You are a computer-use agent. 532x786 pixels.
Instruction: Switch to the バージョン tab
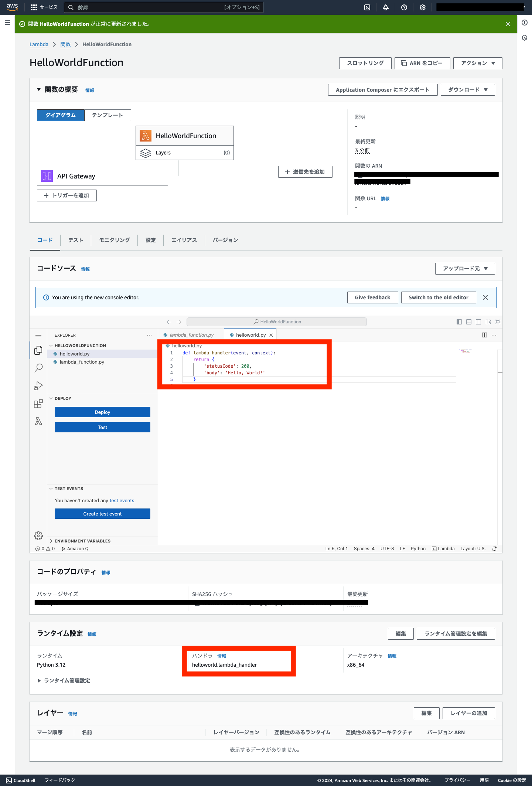(x=225, y=240)
